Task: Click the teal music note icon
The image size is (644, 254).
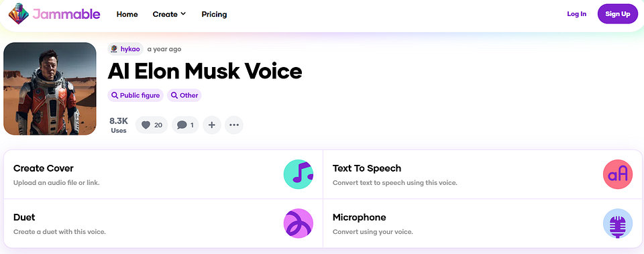Action: point(299,174)
